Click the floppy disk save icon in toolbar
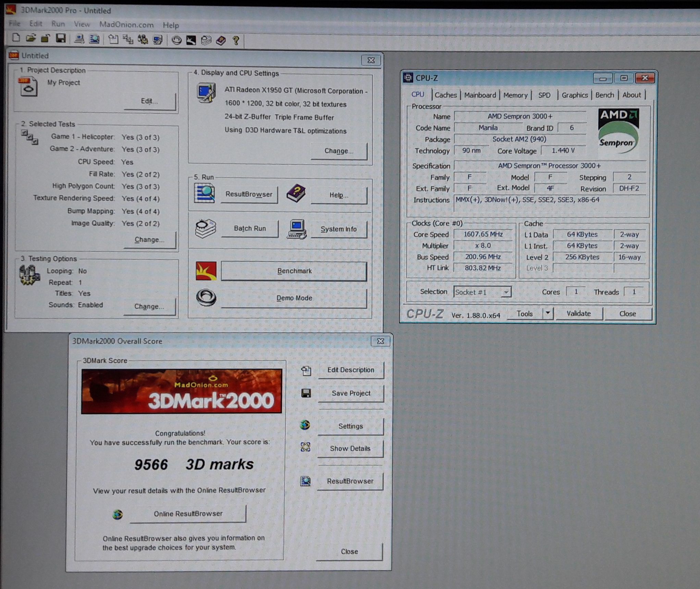The width and height of the screenshot is (700, 589). [61, 38]
